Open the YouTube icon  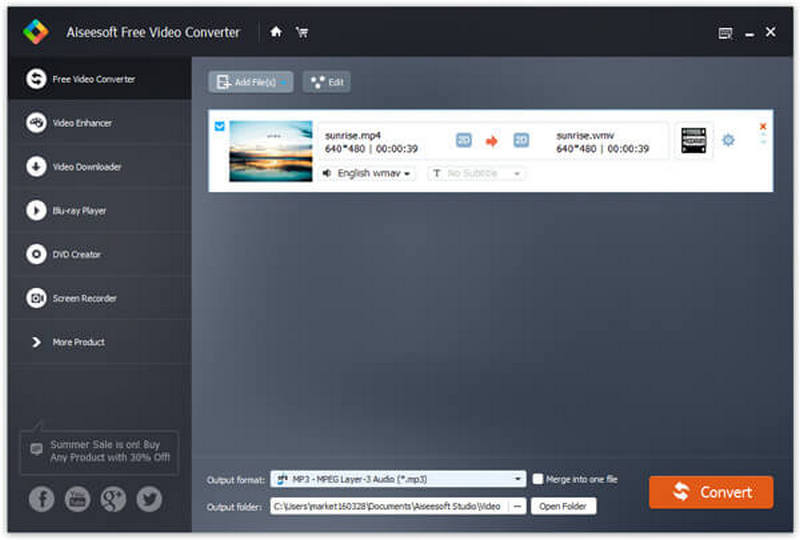[78, 499]
